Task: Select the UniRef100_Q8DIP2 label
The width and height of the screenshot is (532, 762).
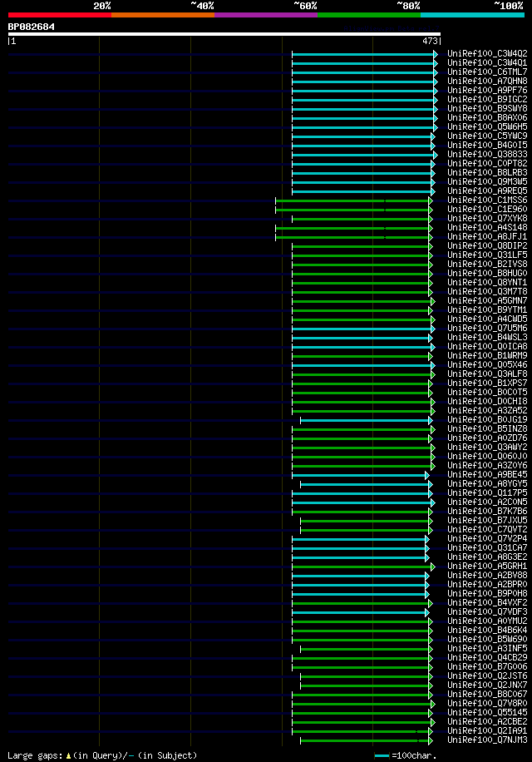Action: point(487,246)
